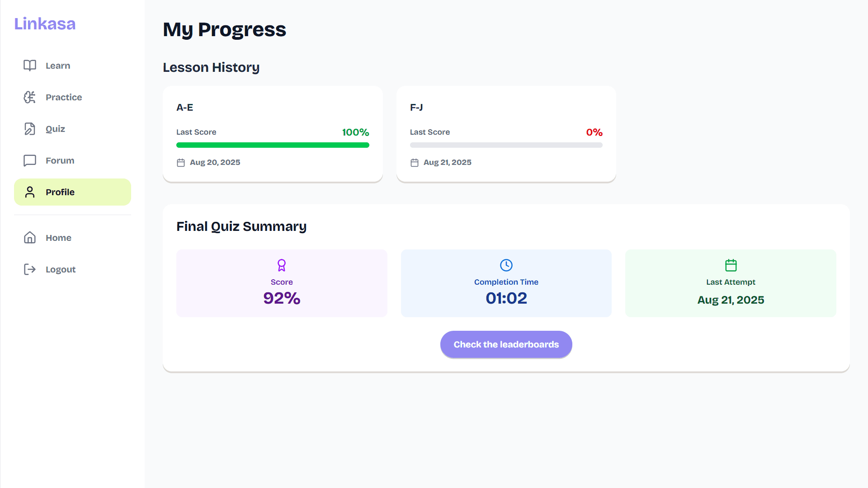The image size is (868, 488).
Task: Click the Practice brain icon
Action: point(29,97)
